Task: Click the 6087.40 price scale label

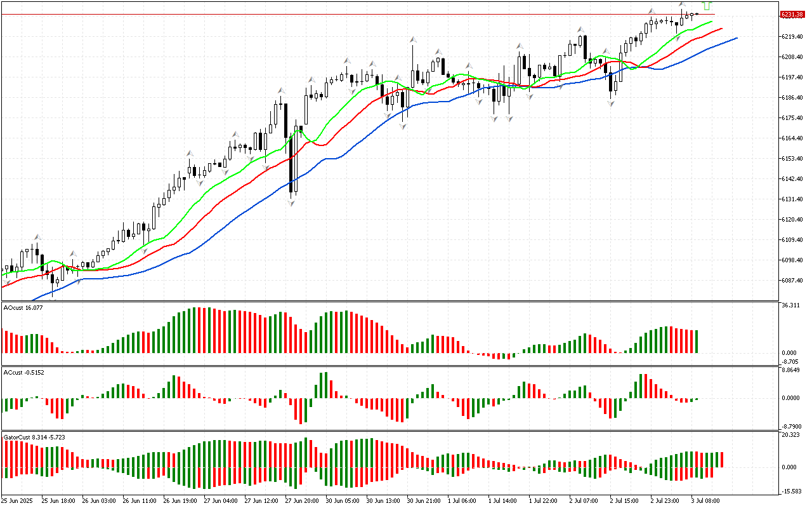Action: click(792, 280)
